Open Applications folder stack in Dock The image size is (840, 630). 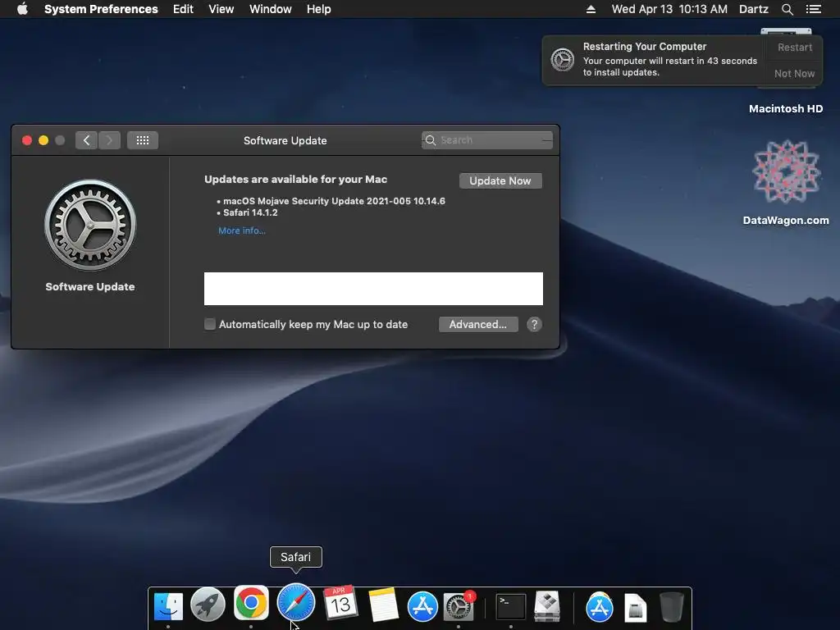(599, 607)
